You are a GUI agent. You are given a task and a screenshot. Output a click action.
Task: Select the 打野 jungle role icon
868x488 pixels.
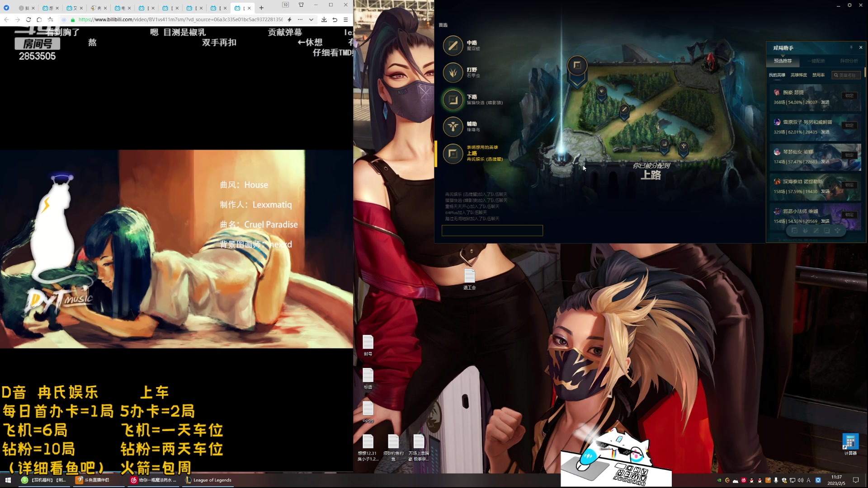pyautogui.click(x=453, y=73)
